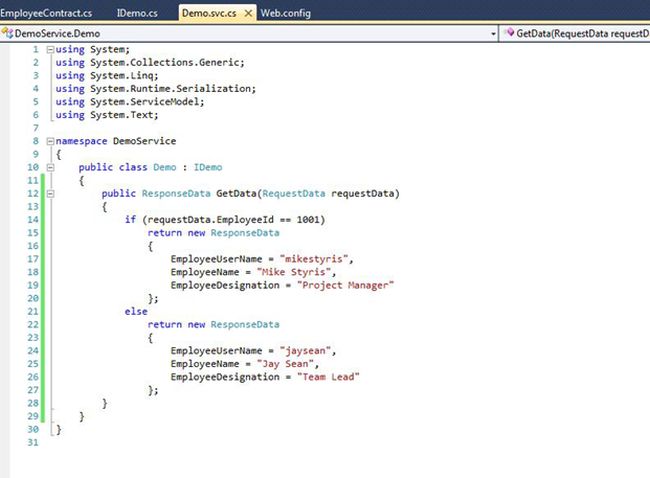The width and height of the screenshot is (650, 478).
Task: Collapse the GetData method block
Action: point(50,194)
